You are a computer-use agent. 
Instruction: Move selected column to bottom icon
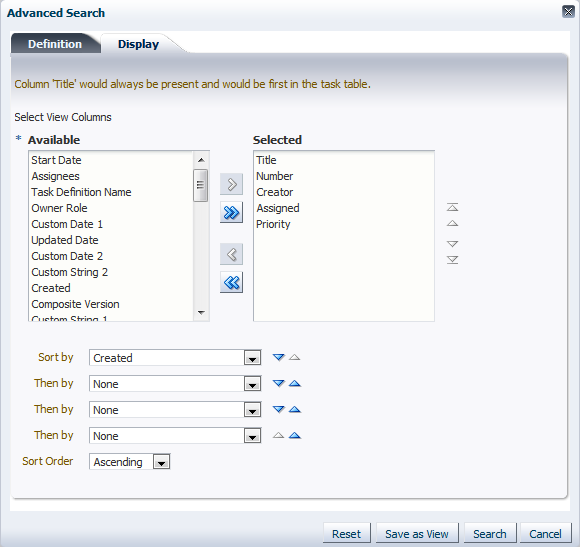pos(452,260)
